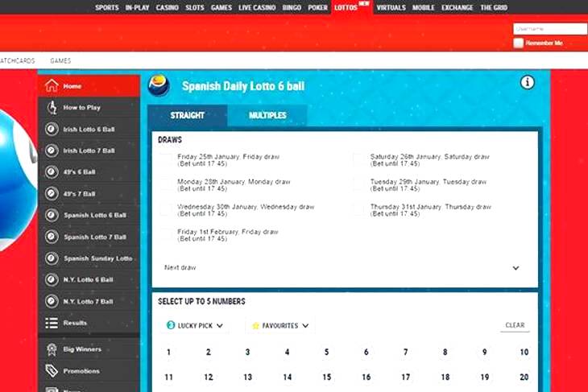Screen dimensions: 588x392
Task: Open Sports in top navigation
Action: point(107,7)
